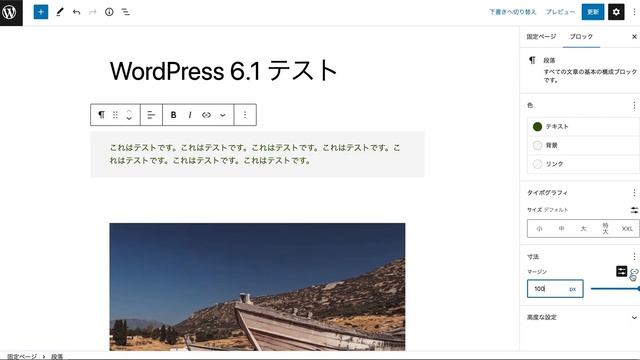Toggle bold formatting

tap(173, 115)
